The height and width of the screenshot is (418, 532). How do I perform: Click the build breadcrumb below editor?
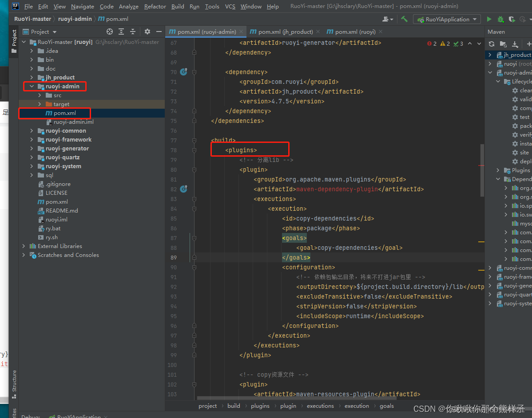(x=234, y=406)
